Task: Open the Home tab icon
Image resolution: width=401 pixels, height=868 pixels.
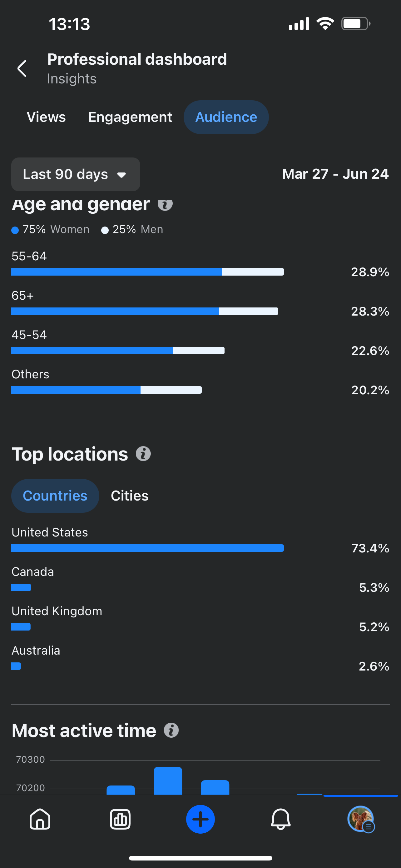Action: coord(40,819)
